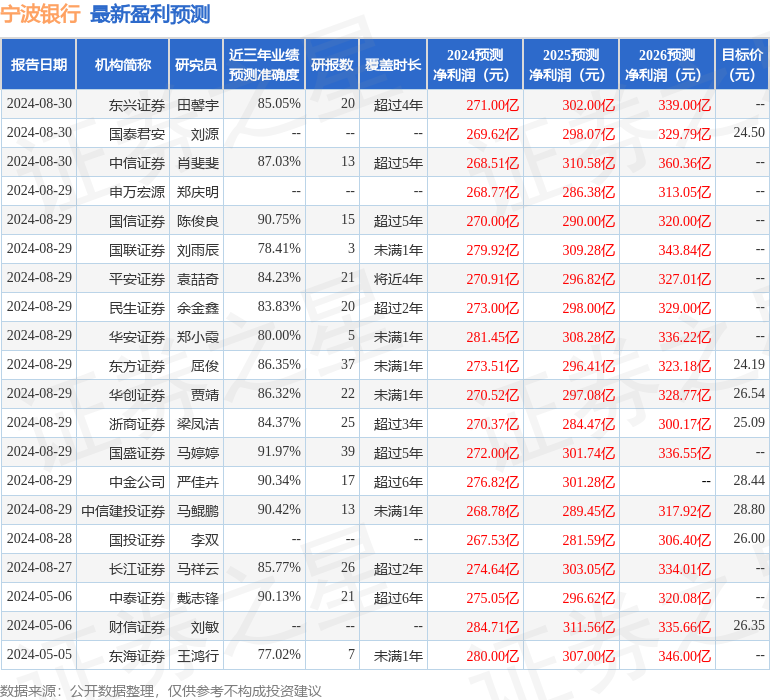Click analyst name 田馨宇

point(198,105)
